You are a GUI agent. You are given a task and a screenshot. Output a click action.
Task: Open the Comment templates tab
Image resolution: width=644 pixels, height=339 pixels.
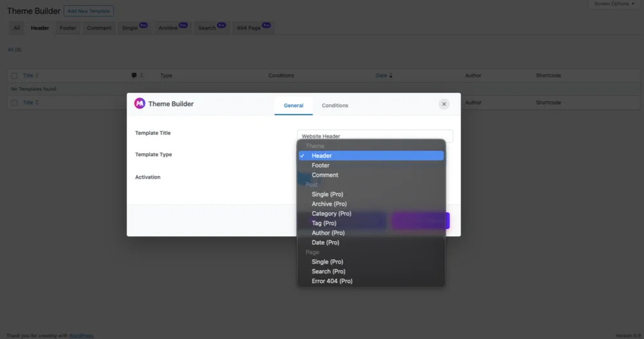(x=99, y=28)
